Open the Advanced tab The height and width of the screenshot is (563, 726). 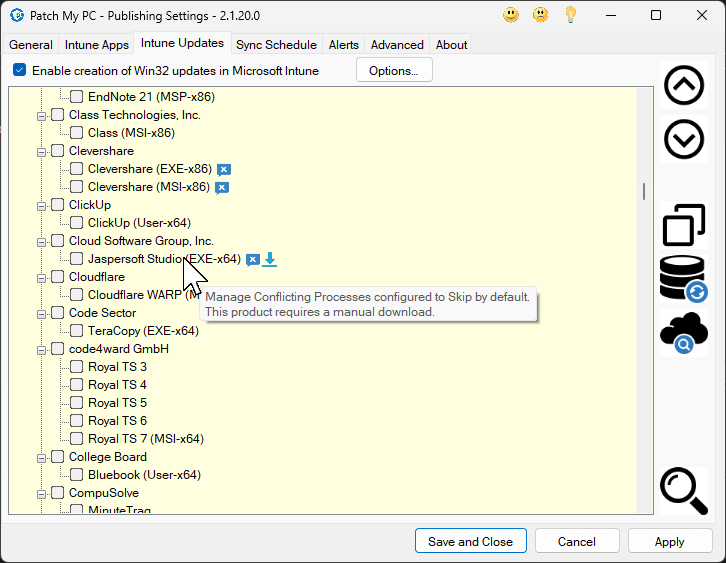397,44
